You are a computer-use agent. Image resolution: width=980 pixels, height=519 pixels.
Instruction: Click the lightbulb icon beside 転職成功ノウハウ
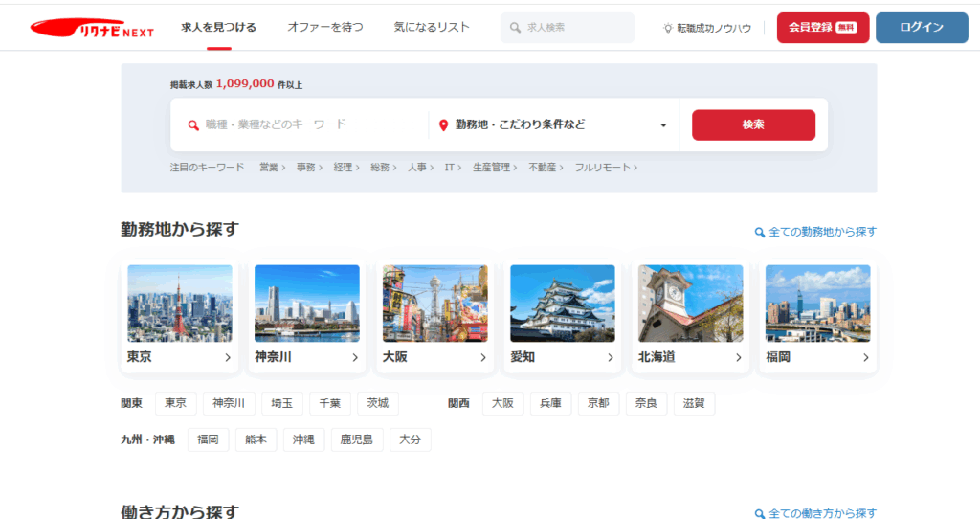point(668,28)
